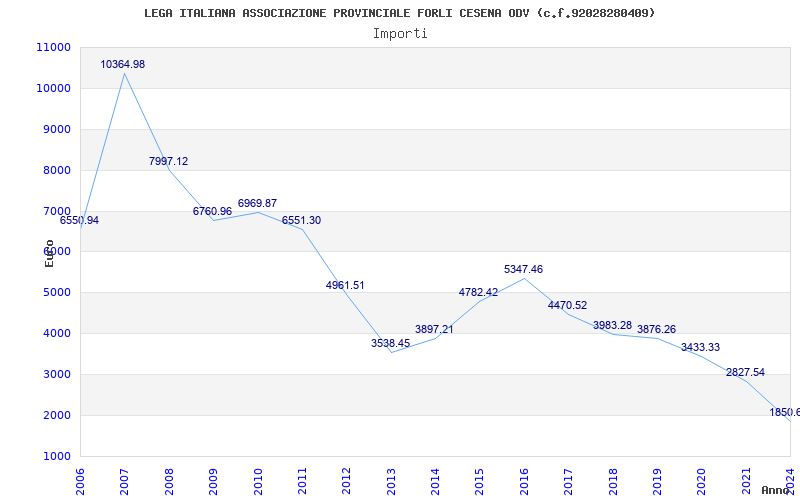The height and width of the screenshot is (500, 800).
Task: Select the 7997.12 data label
Action: click(x=168, y=161)
